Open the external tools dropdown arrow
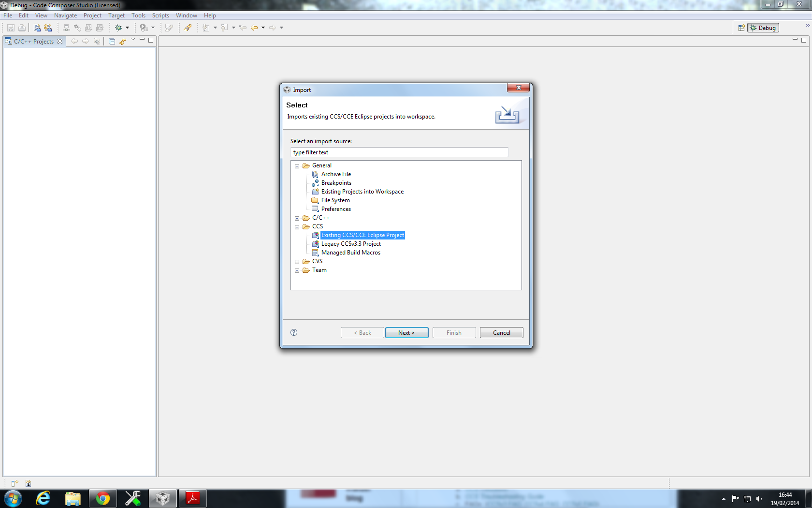812x508 pixels. pyautogui.click(x=153, y=28)
